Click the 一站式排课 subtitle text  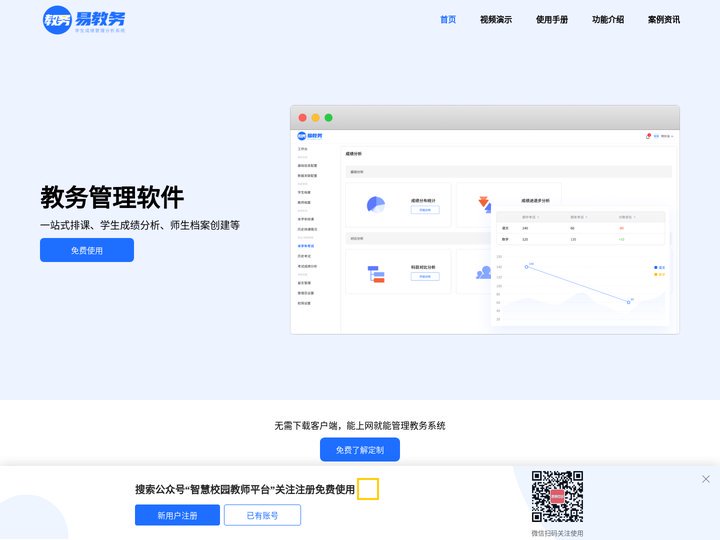pyautogui.click(x=140, y=225)
